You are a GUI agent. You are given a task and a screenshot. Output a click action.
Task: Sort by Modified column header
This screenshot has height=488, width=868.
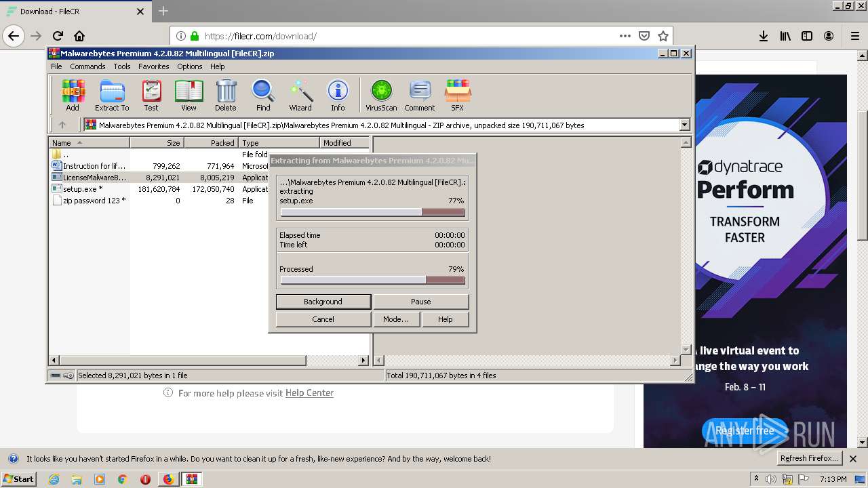point(344,142)
